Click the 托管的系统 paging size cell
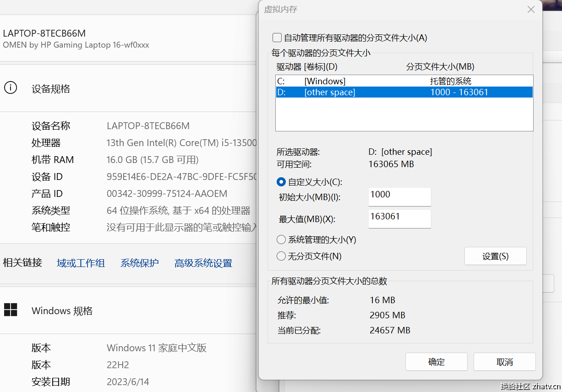562x392 pixels. click(x=451, y=81)
